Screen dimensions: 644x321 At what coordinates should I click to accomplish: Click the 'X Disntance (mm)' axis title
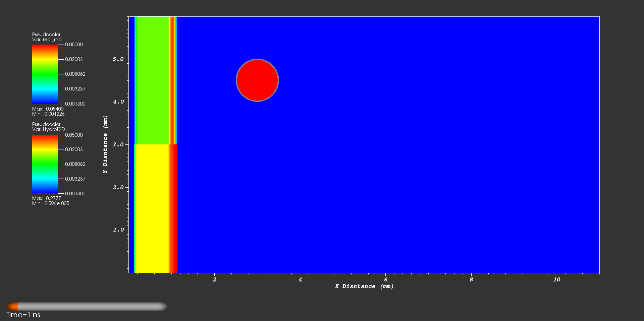click(x=364, y=286)
